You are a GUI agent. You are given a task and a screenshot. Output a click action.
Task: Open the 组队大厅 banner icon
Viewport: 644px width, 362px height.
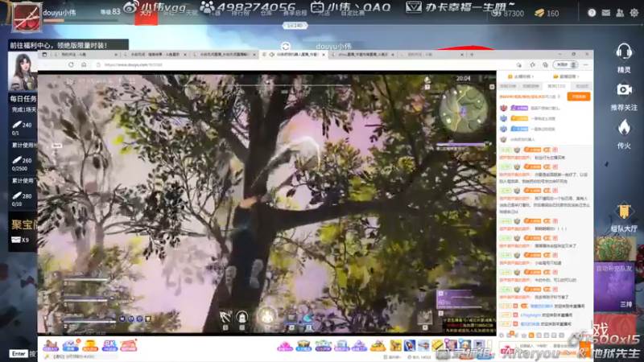(624, 212)
